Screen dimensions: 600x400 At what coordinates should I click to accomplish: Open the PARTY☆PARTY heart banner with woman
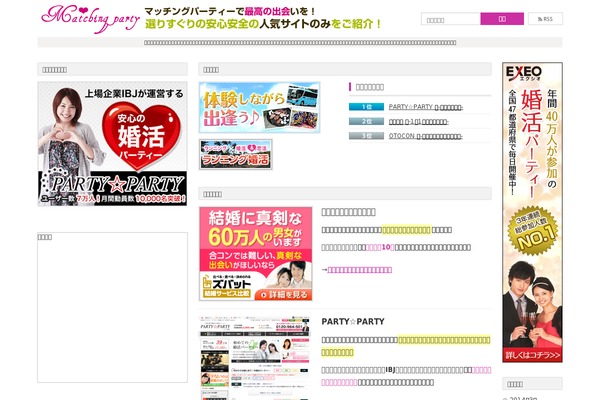(112, 144)
